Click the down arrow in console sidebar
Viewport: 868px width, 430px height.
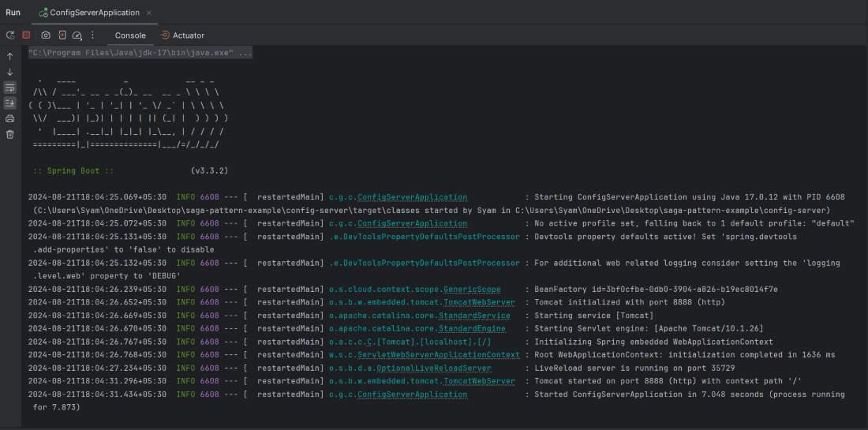click(x=10, y=72)
